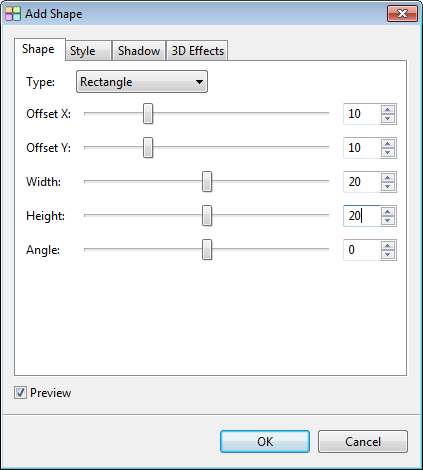
Task: Increase Height with up arrow
Action: tap(388, 212)
